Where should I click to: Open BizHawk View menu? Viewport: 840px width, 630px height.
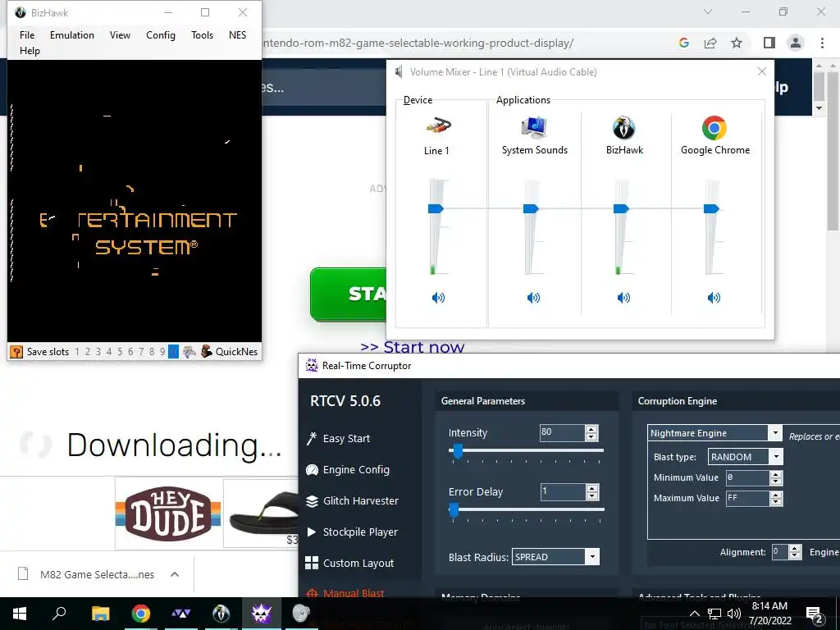coord(120,34)
